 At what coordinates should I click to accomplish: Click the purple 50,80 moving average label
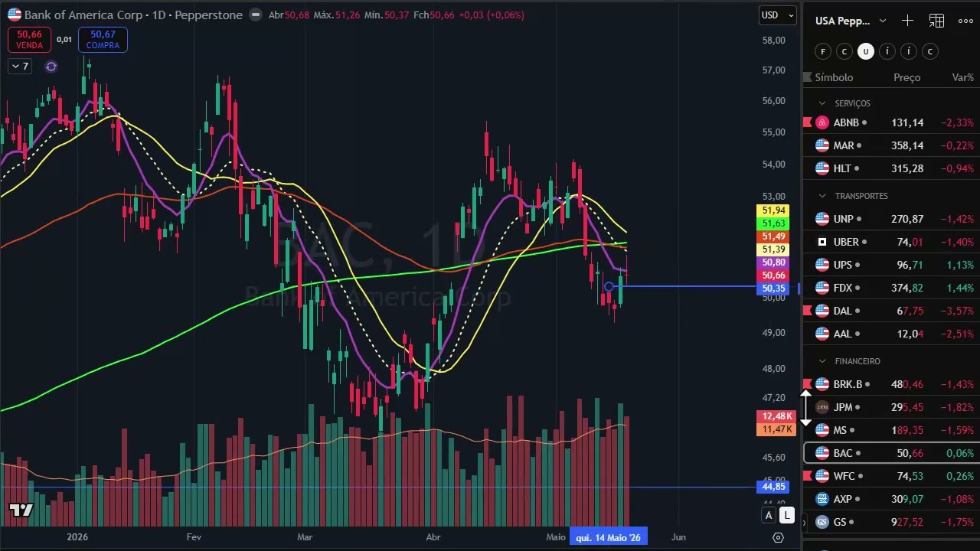coord(773,262)
